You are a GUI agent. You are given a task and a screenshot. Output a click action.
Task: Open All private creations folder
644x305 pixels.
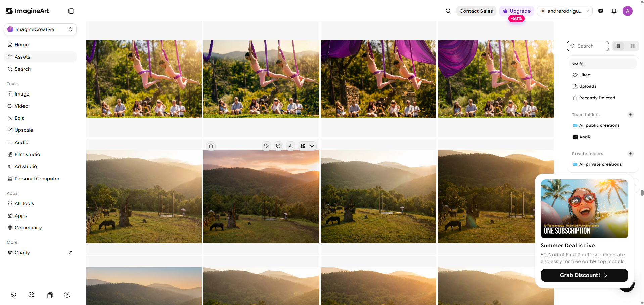click(x=603, y=164)
